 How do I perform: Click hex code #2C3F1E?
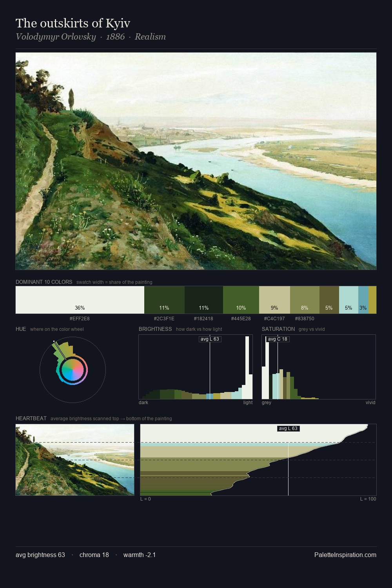(164, 319)
